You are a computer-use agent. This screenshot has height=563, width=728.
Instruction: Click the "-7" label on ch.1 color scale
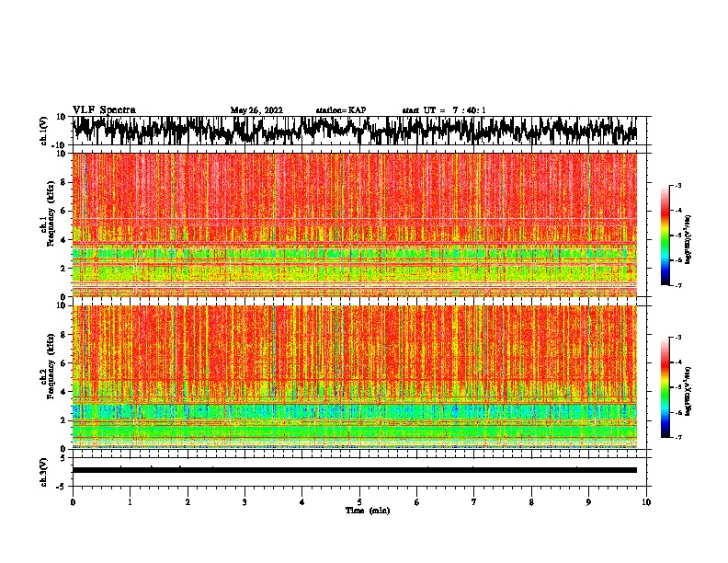[678, 285]
